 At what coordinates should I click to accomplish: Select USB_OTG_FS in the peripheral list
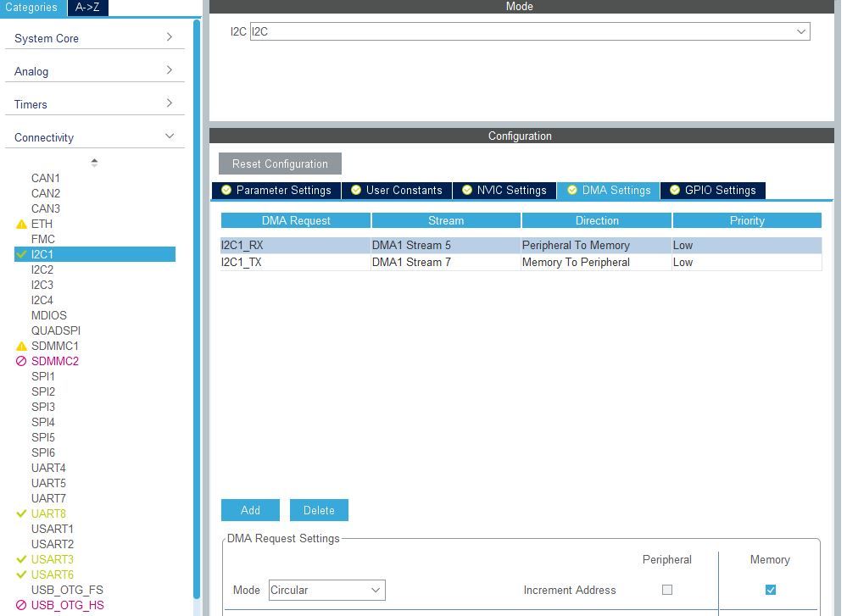(x=67, y=590)
